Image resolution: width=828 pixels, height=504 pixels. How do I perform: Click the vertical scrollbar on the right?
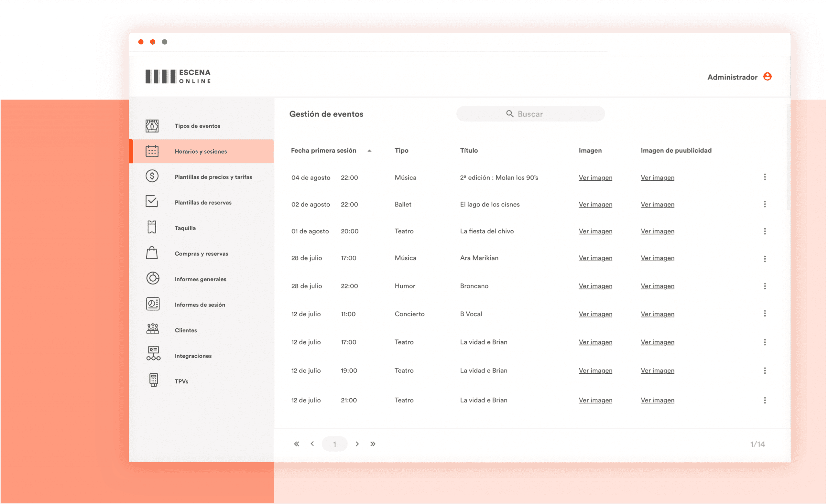789,157
